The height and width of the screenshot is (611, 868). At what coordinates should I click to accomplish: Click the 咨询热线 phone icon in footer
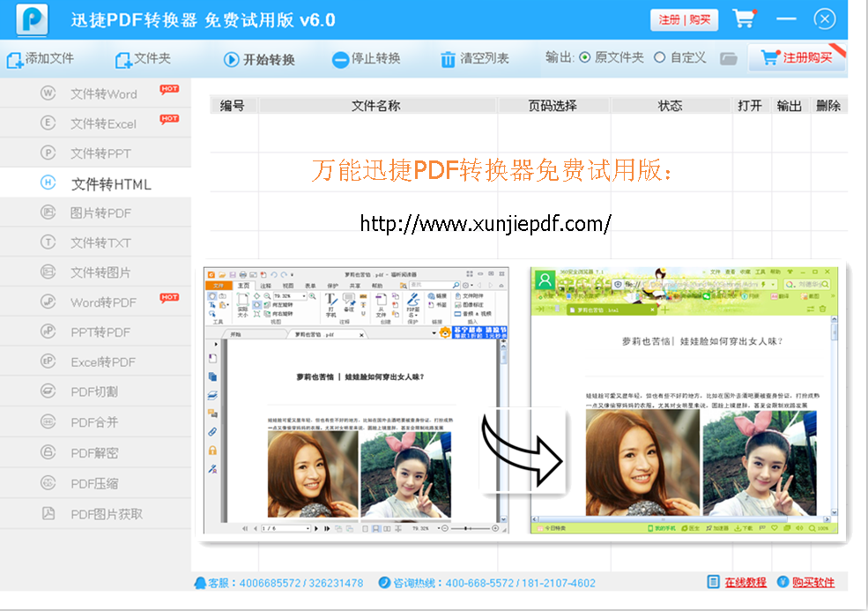pyautogui.click(x=384, y=583)
